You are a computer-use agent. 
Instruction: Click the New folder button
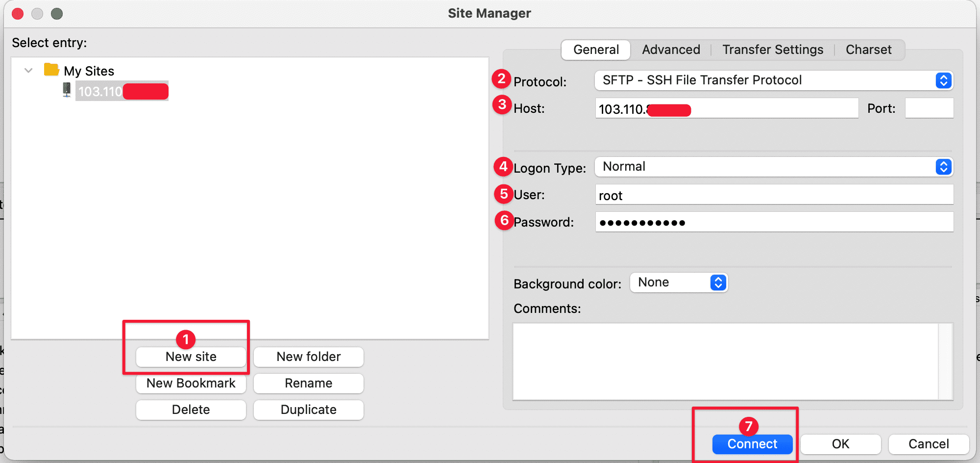[x=308, y=357]
